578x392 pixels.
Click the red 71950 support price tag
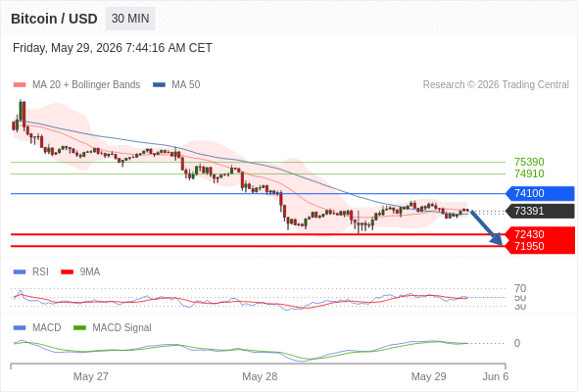pos(540,247)
